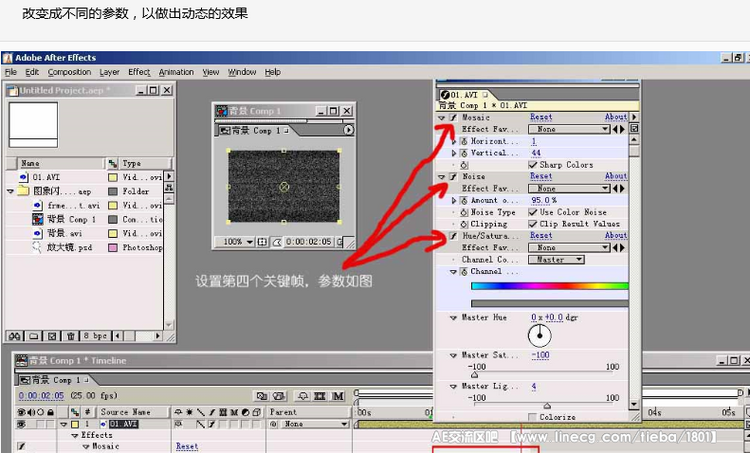Click the Vertical Blocks value 44
This screenshot has height=453, width=750.
[x=536, y=153]
